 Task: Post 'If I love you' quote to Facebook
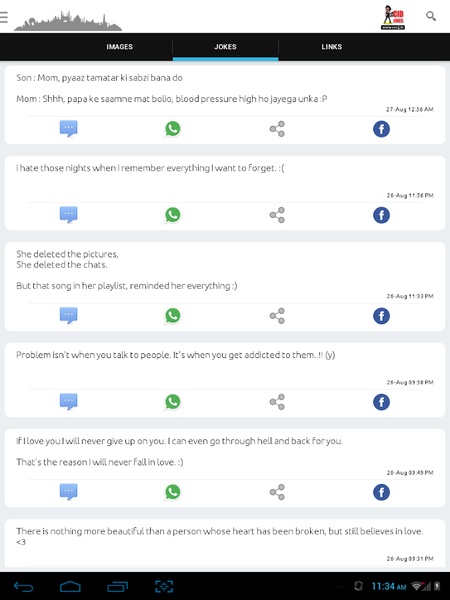pos(382,492)
